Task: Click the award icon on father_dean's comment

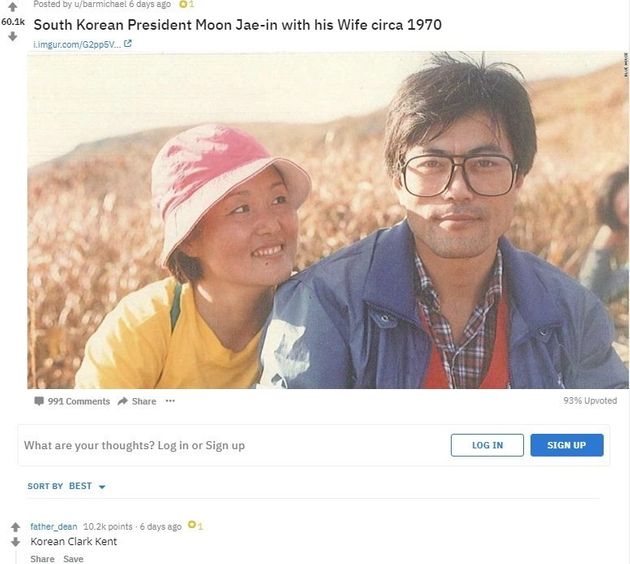Action: click(x=195, y=526)
